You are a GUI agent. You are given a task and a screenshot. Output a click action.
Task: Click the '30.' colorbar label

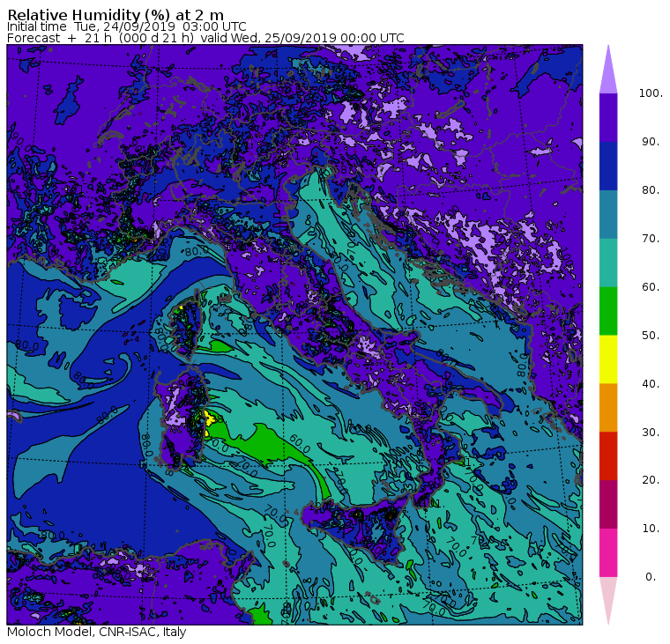click(651, 432)
